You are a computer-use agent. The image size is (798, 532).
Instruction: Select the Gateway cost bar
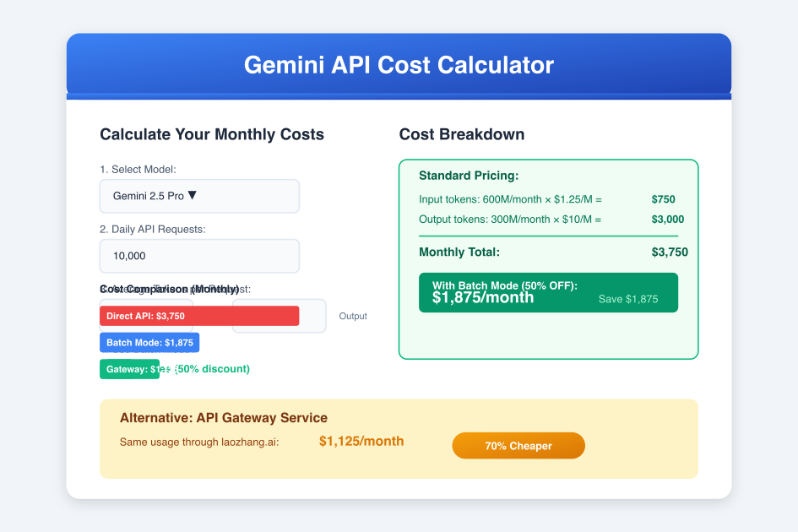coord(129,369)
